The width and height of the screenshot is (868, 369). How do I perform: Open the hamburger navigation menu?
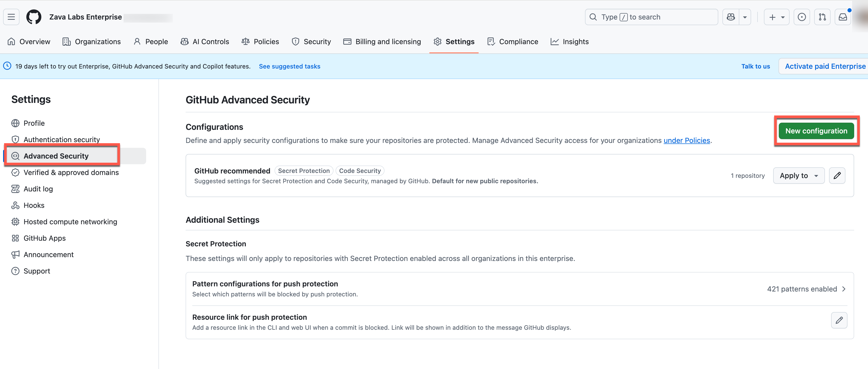point(11,17)
